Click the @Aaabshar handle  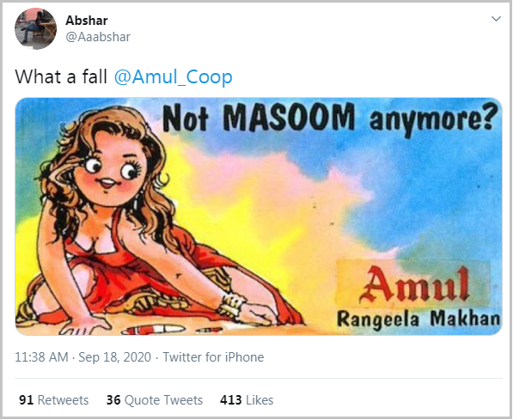98,37
